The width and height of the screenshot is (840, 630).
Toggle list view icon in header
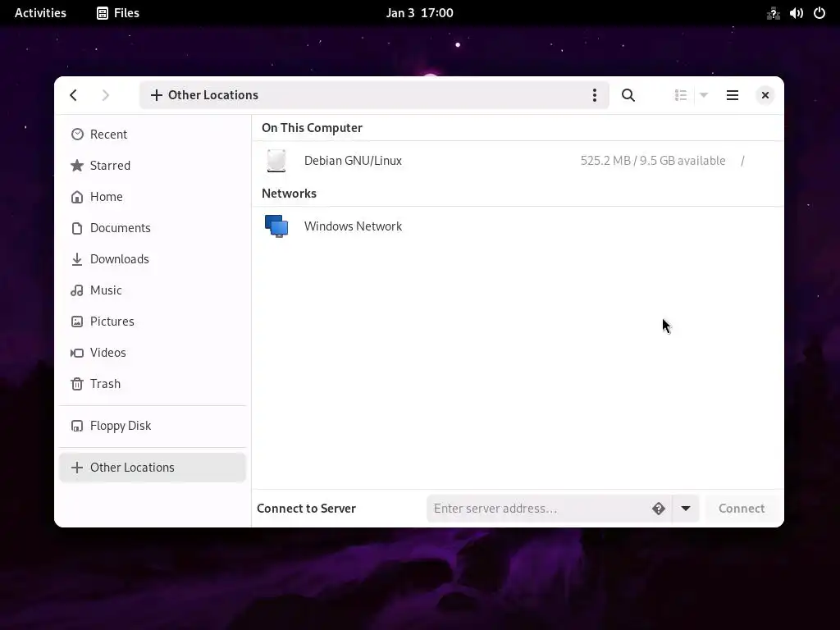[x=680, y=95]
